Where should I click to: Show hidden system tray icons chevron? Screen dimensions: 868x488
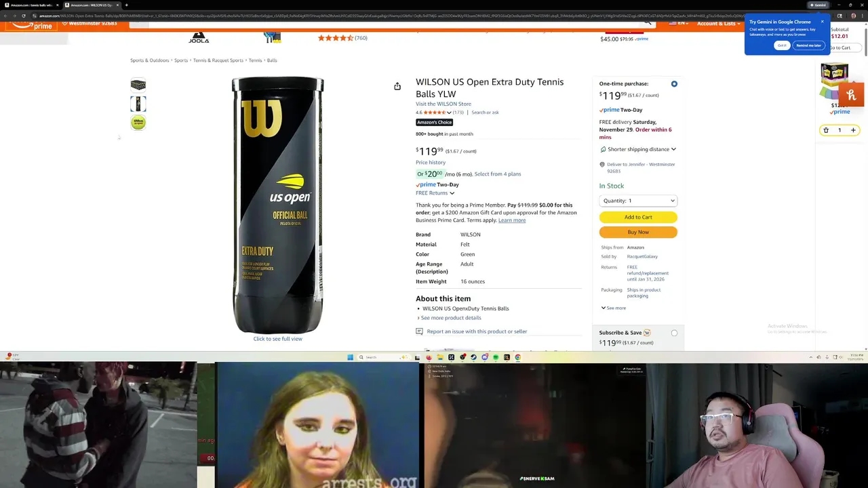pyautogui.click(x=810, y=357)
